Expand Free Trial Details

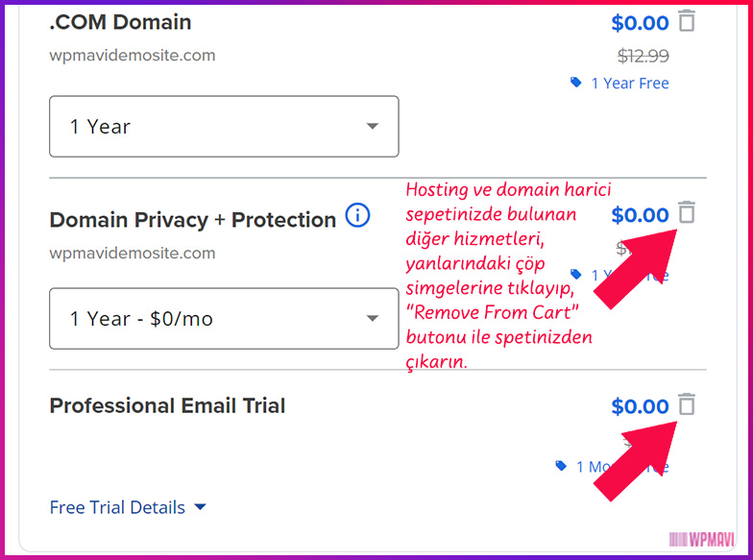(128, 507)
